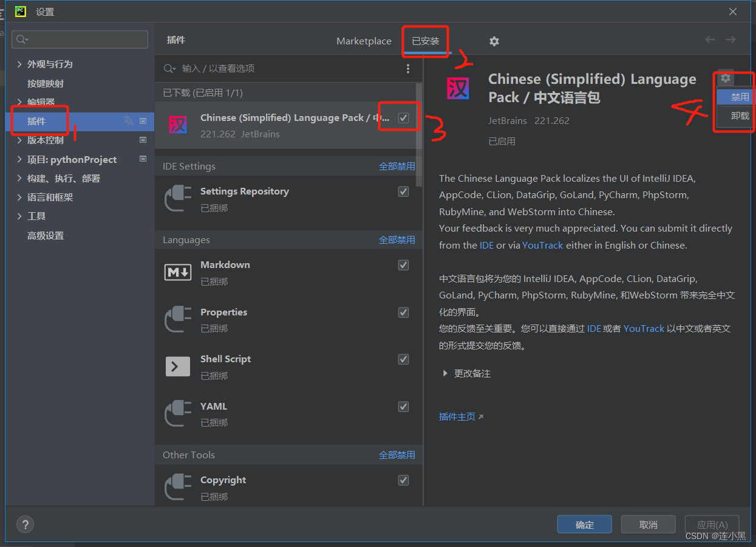
Task: Click the '已下载 (已启用 1/1)' header
Action: (203, 92)
